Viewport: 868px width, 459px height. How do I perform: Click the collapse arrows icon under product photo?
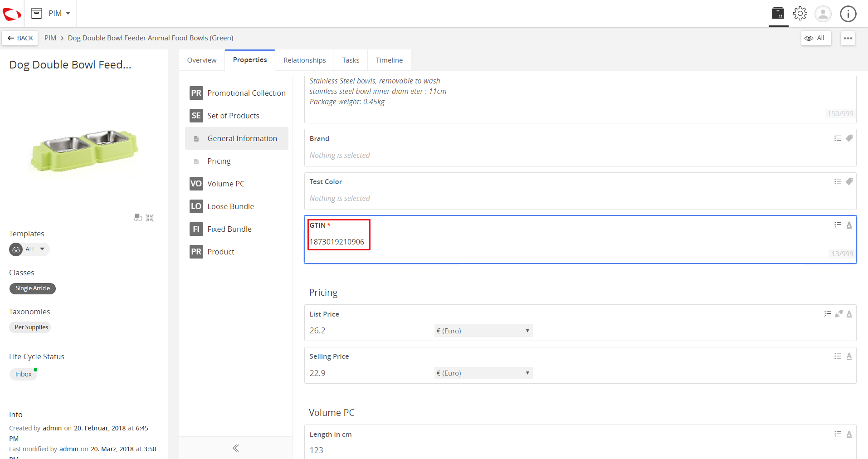(x=150, y=218)
